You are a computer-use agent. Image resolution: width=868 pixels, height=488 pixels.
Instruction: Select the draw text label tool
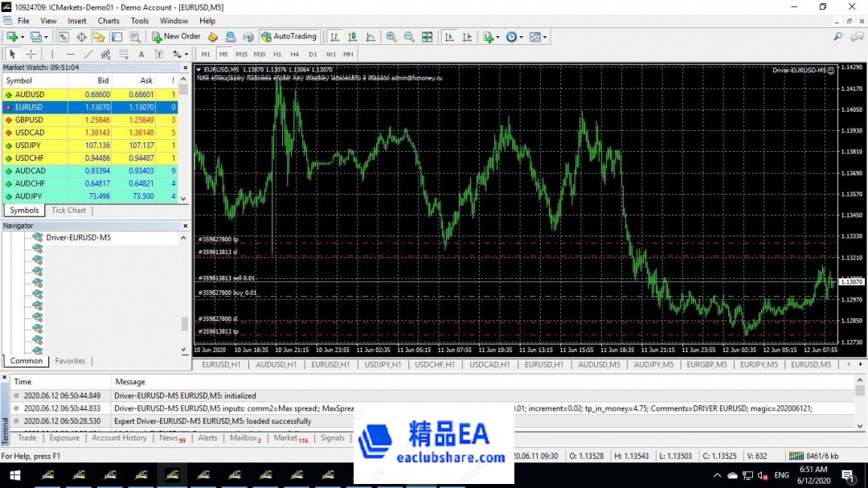coord(159,55)
